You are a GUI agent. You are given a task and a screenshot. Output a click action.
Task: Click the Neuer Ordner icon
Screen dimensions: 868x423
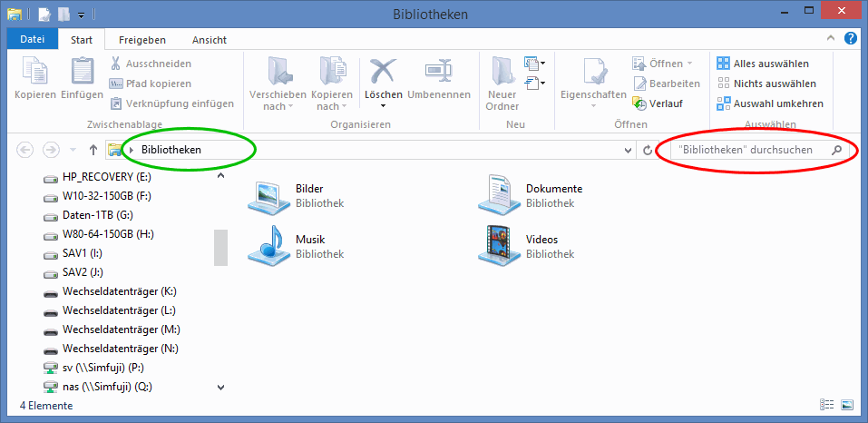(x=502, y=72)
